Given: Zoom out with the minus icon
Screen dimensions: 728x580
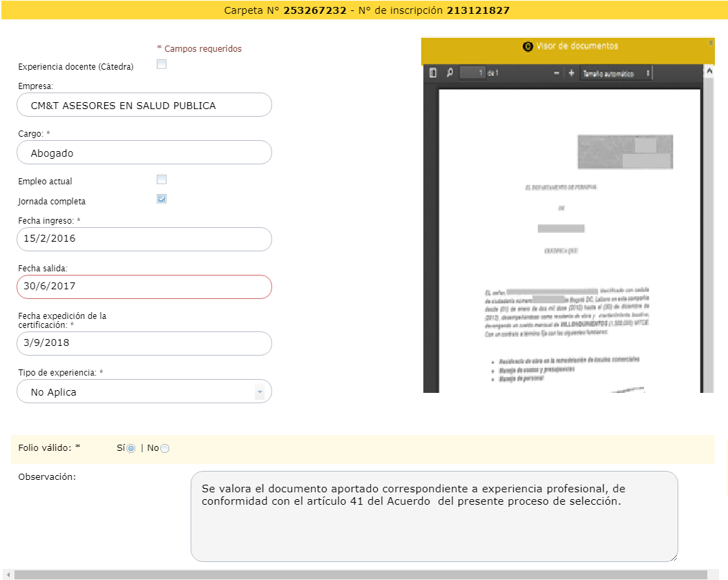Looking at the screenshot, I should click(x=557, y=73).
